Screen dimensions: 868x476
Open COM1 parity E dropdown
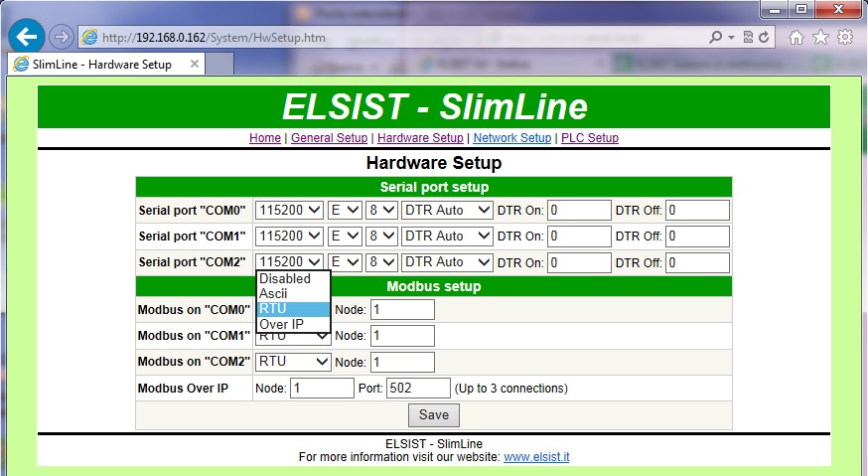click(345, 237)
